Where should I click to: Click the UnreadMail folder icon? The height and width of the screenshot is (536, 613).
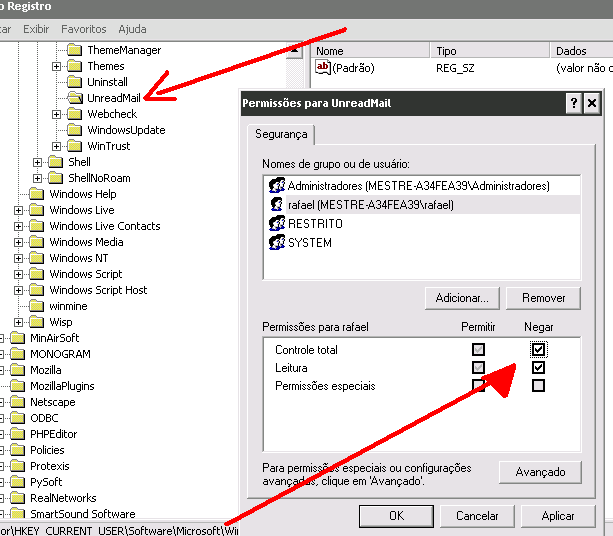pyautogui.click(x=75, y=98)
